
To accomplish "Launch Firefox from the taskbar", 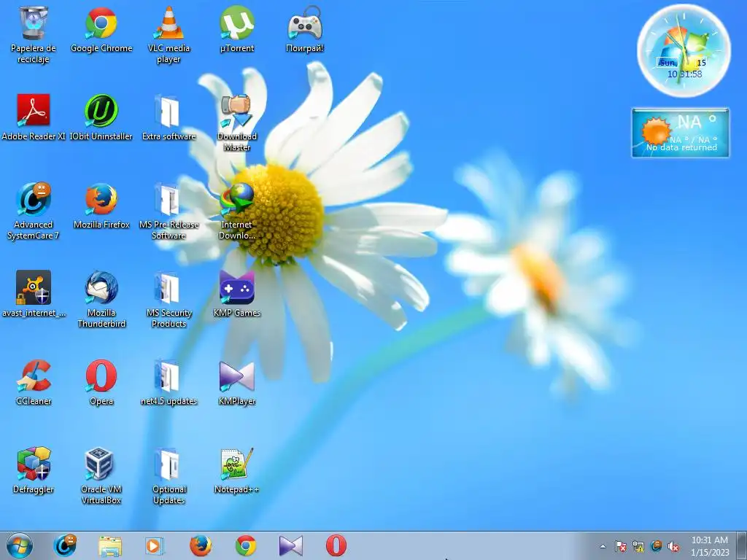I will (x=200, y=545).
